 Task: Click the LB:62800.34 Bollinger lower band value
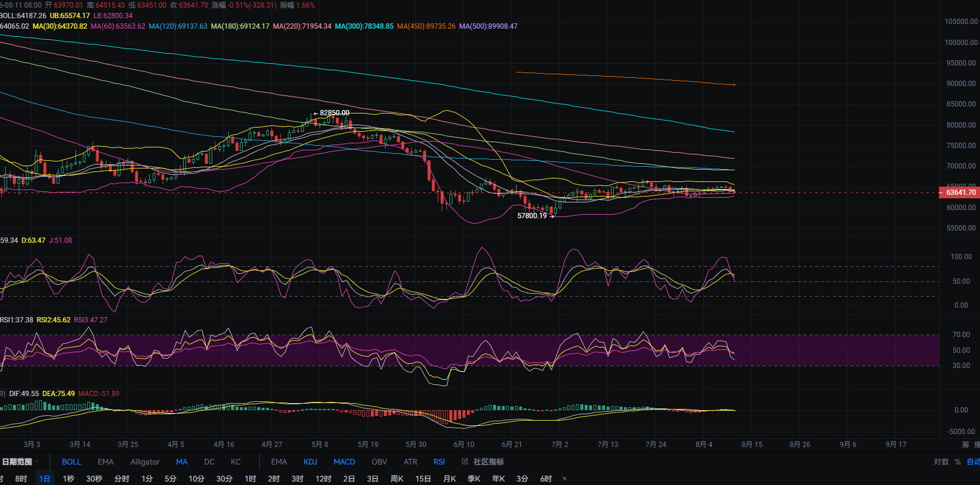114,16
